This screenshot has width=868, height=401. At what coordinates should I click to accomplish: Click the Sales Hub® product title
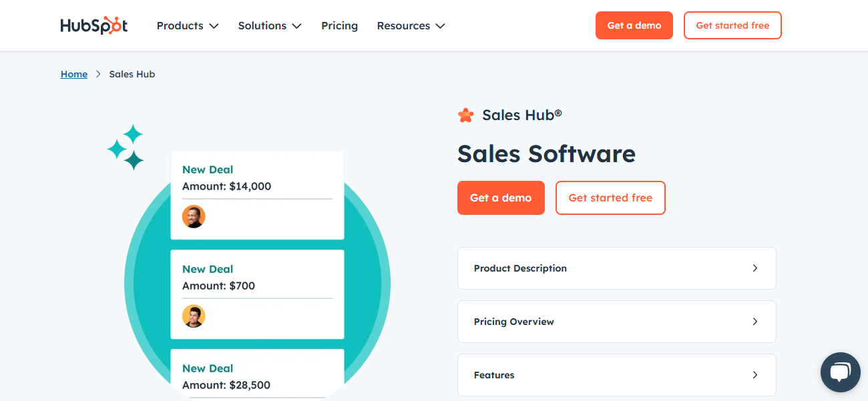click(x=522, y=115)
